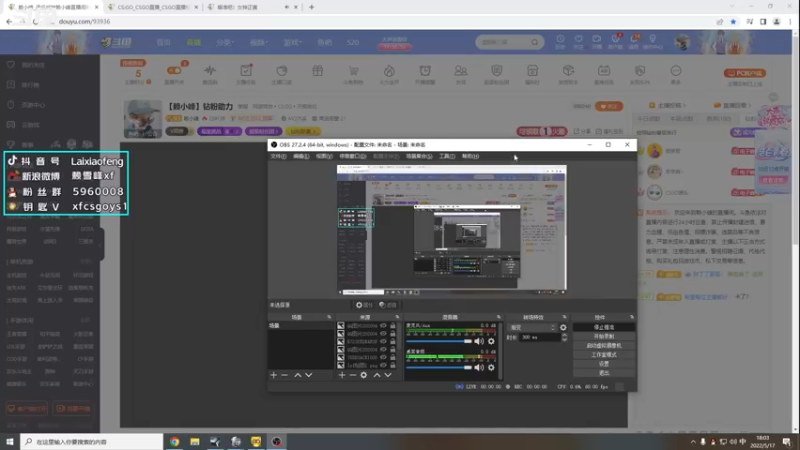Open the 帮助(H) menu in OBS
This screenshot has height=450, width=800.
click(x=470, y=157)
